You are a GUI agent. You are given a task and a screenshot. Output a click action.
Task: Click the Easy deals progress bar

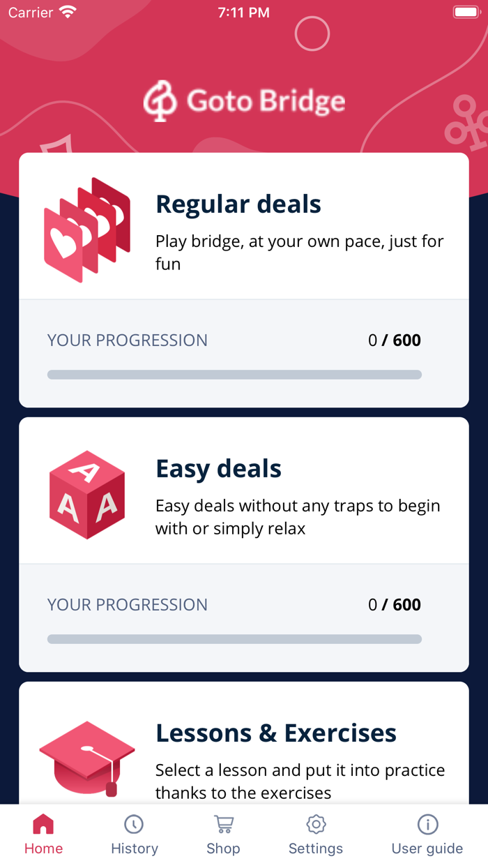click(234, 639)
